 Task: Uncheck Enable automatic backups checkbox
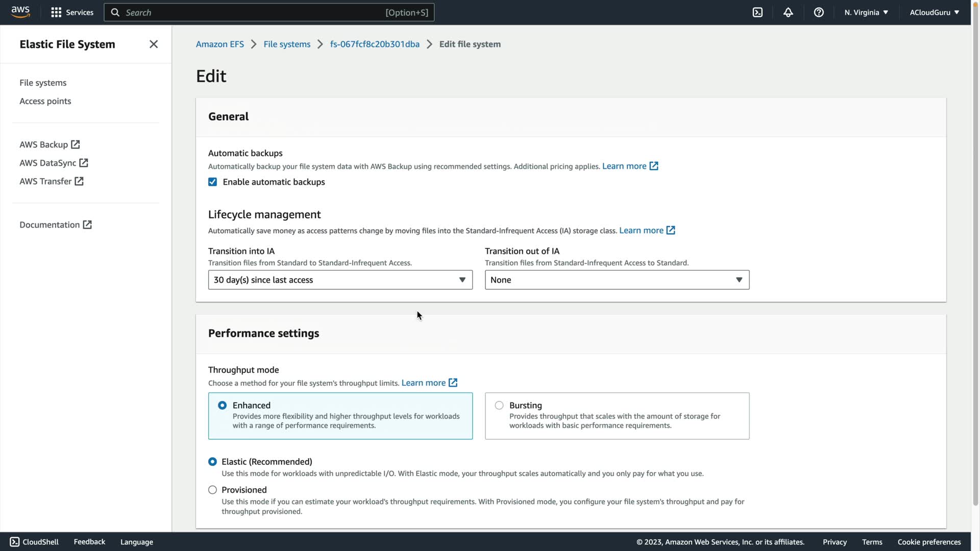point(212,182)
